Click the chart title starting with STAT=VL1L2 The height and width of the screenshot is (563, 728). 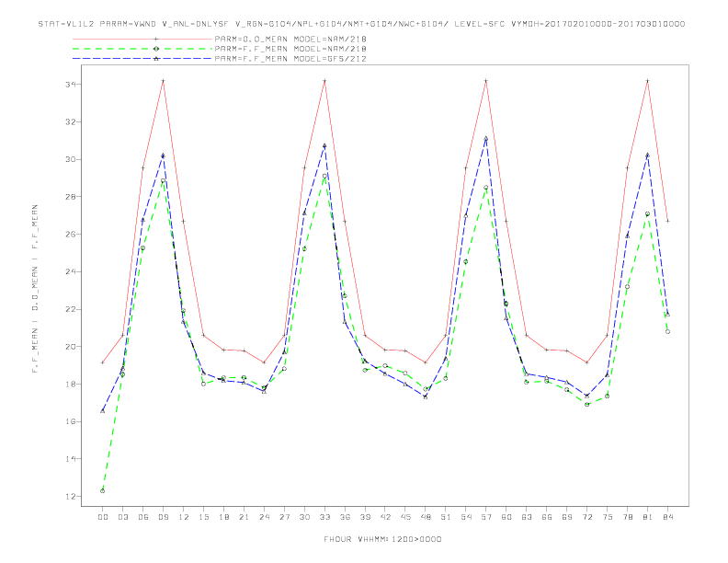[x=361, y=24]
